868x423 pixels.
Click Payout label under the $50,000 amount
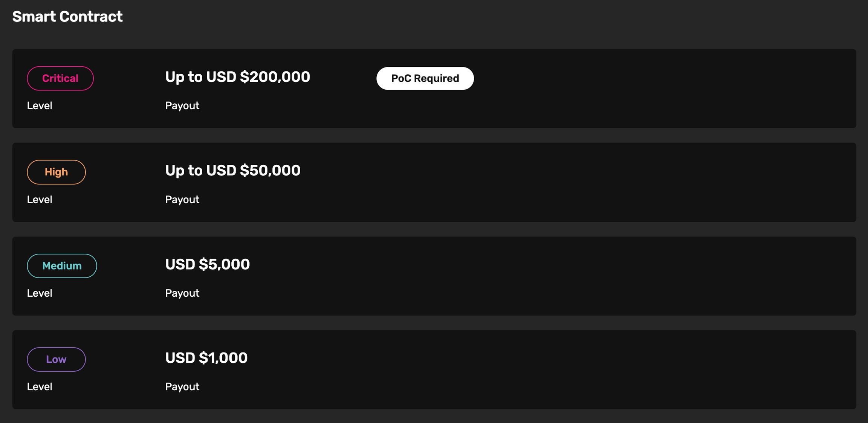click(182, 199)
